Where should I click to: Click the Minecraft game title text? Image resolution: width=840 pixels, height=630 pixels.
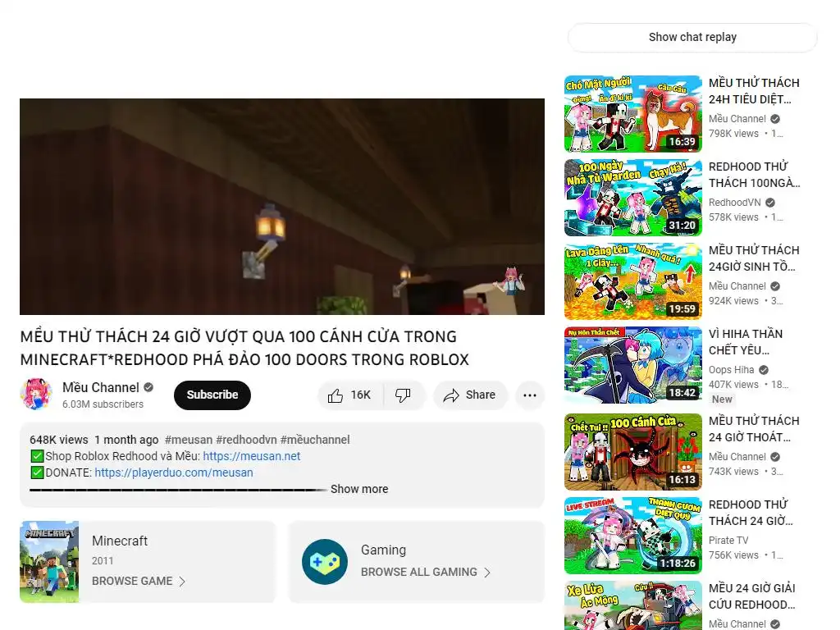(x=120, y=541)
